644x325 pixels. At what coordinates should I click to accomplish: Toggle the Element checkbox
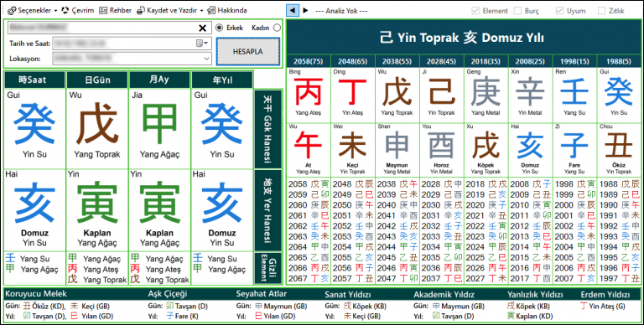pos(475,11)
